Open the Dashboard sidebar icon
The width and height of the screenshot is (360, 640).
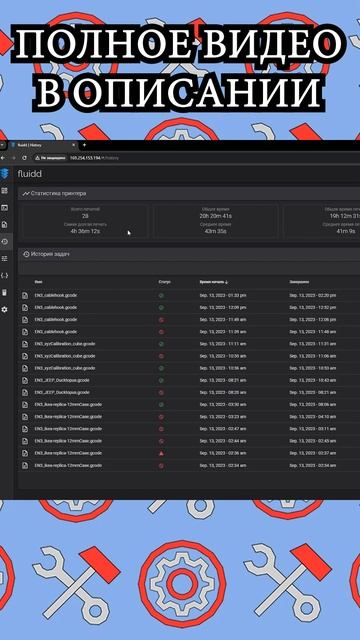[x=4, y=191]
